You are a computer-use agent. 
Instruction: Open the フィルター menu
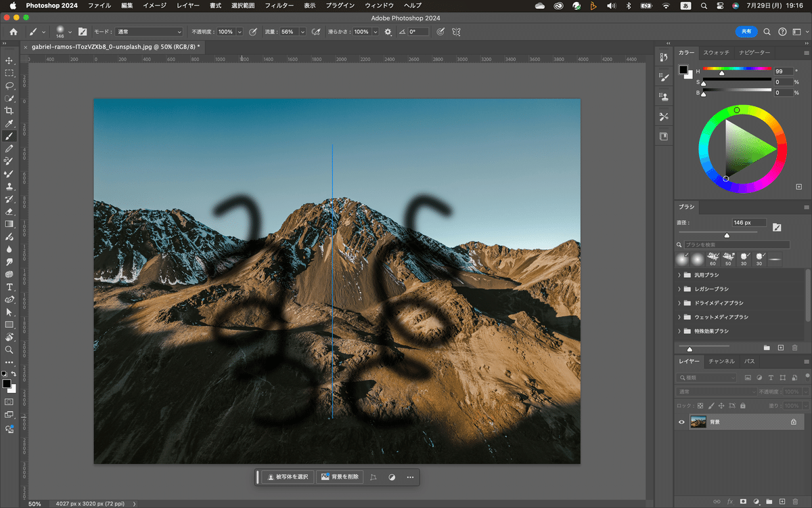(279, 5)
